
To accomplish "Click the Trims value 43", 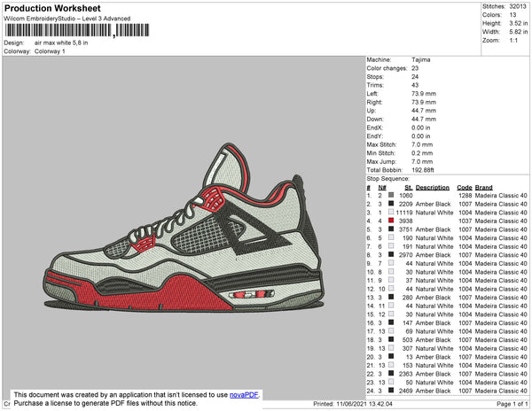I will tap(415, 85).
